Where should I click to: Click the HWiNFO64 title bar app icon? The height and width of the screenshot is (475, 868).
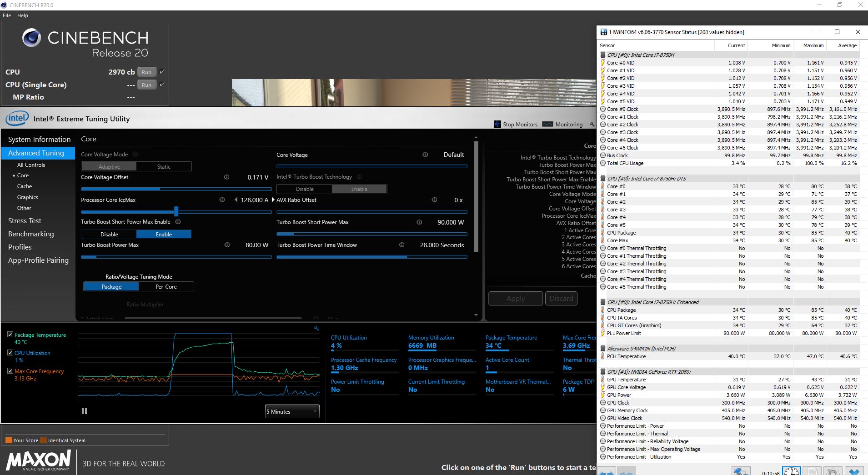click(603, 32)
